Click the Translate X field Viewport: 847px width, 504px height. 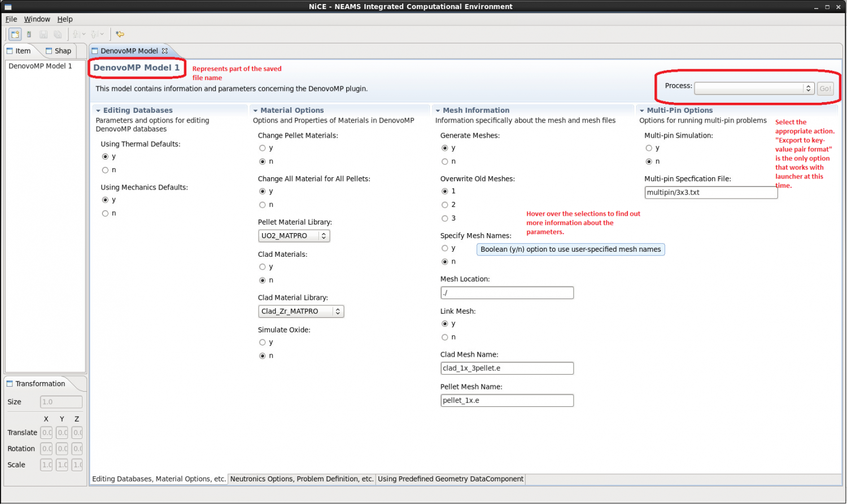pyautogui.click(x=46, y=433)
